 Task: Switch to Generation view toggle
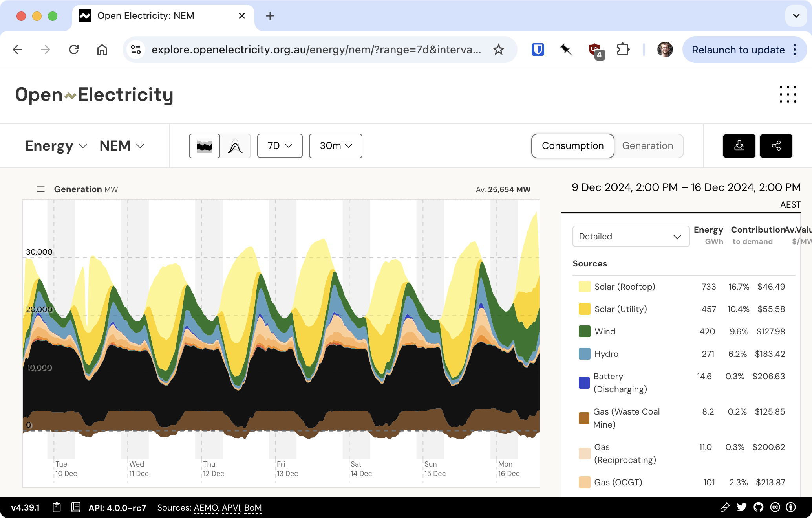[x=647, y=146]
